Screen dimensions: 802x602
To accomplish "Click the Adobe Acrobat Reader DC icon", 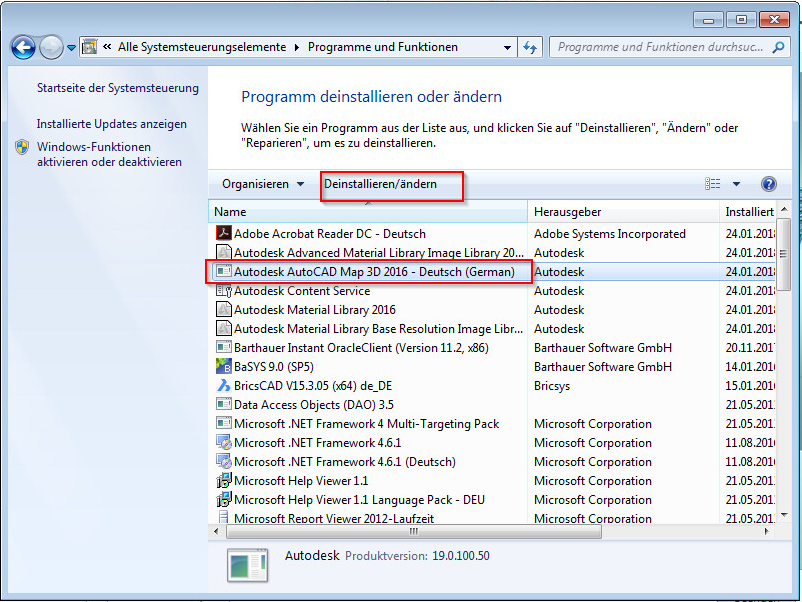I will [224, 234].
